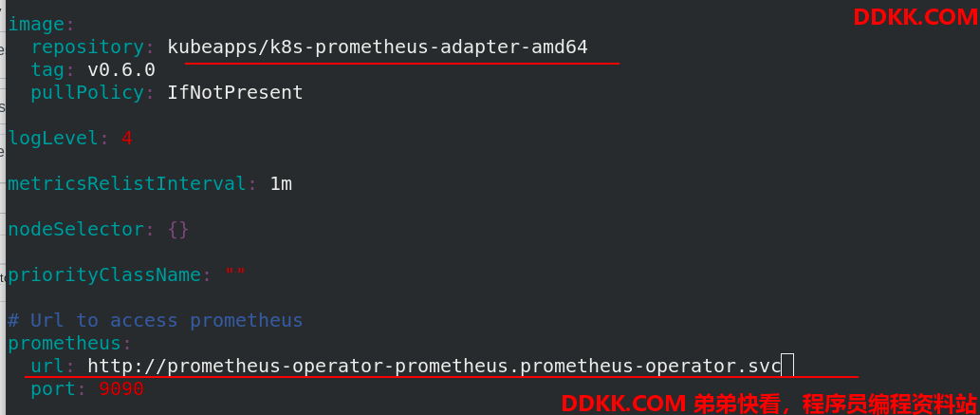Image resolution: width=980 pixels, height=415 pixels.
Task: Click the prometheus url value
Action: [x=435, y=367]
